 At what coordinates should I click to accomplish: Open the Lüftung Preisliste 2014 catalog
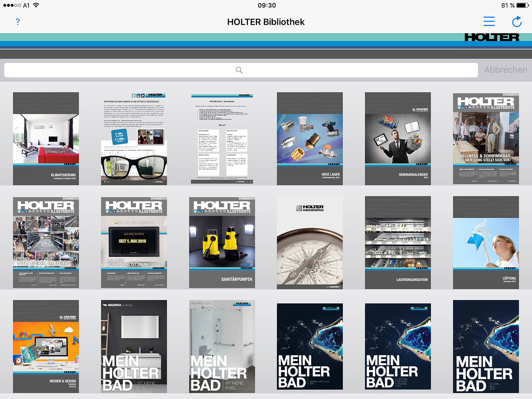click(x=486, y=242)
